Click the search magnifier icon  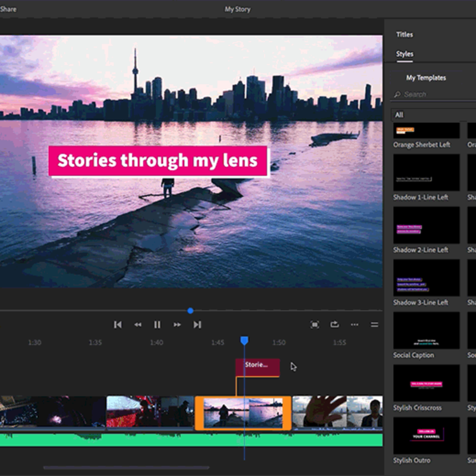click(x=397, y=94)
